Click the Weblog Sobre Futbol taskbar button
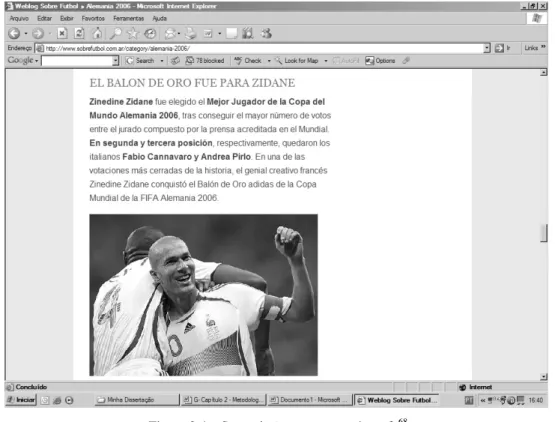Viewport: 555px width, 422px height. 397,400
